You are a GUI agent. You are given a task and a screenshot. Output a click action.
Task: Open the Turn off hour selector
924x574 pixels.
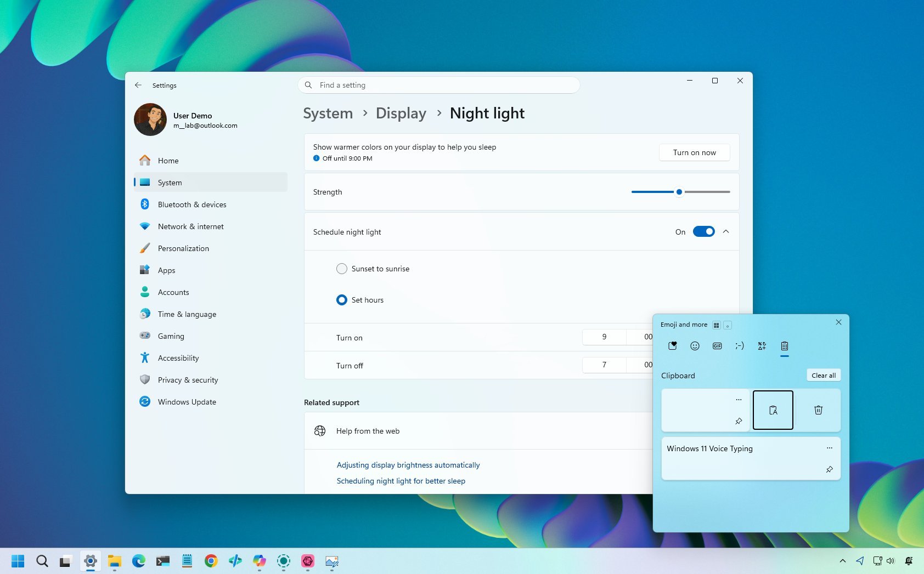click(604, 365)
